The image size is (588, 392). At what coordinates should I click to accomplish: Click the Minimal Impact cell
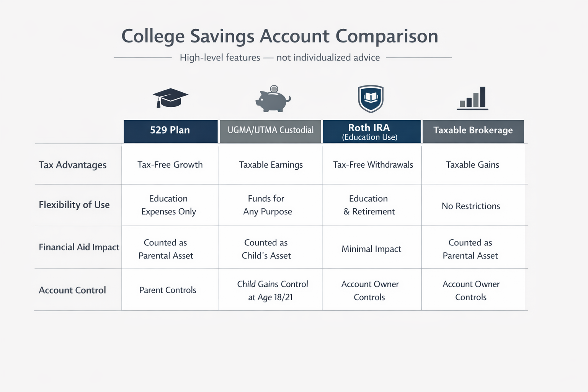click(x=371, y=249)
